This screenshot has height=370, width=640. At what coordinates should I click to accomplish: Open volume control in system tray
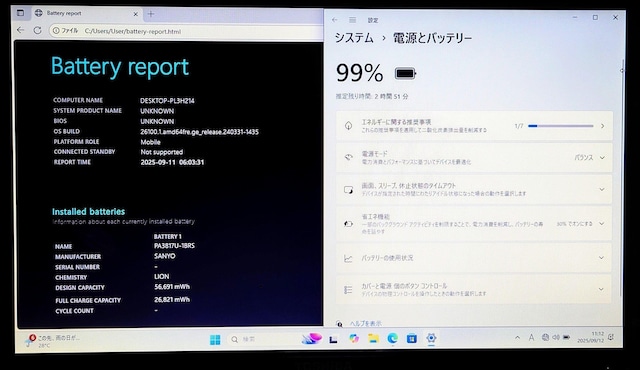click(556, 337)
